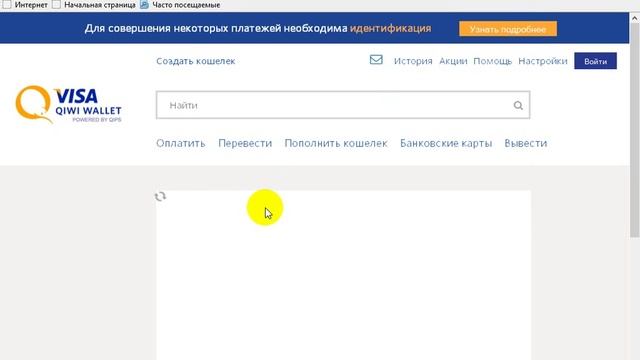Click the vertical scrollbar thumb

[x=635, y=130]
